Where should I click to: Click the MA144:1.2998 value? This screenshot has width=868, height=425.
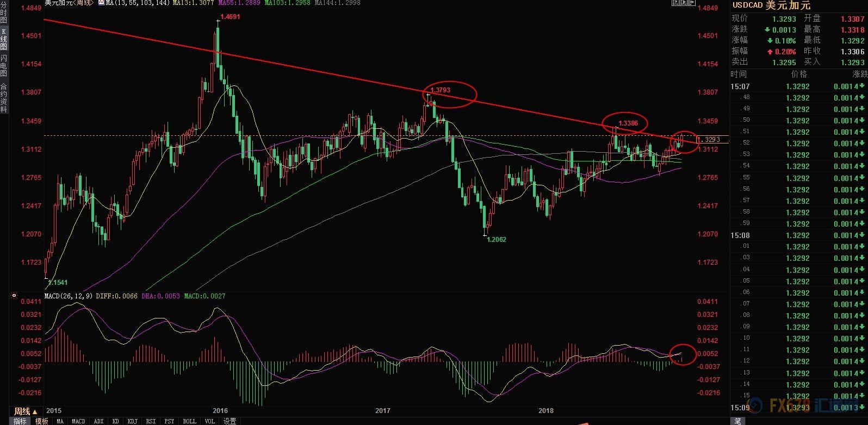coord(337,3)
